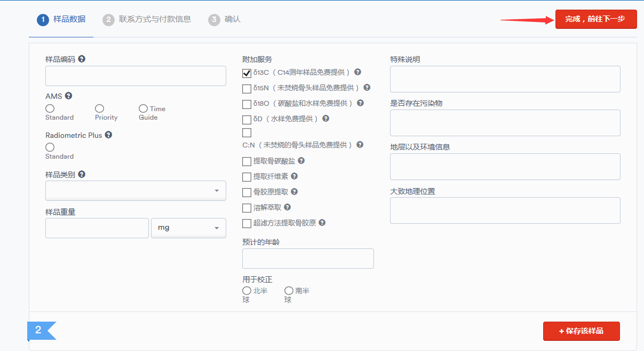
Task: Check the 提取骨碳酸盐 checkbox
Action: (x=247, y=161)
